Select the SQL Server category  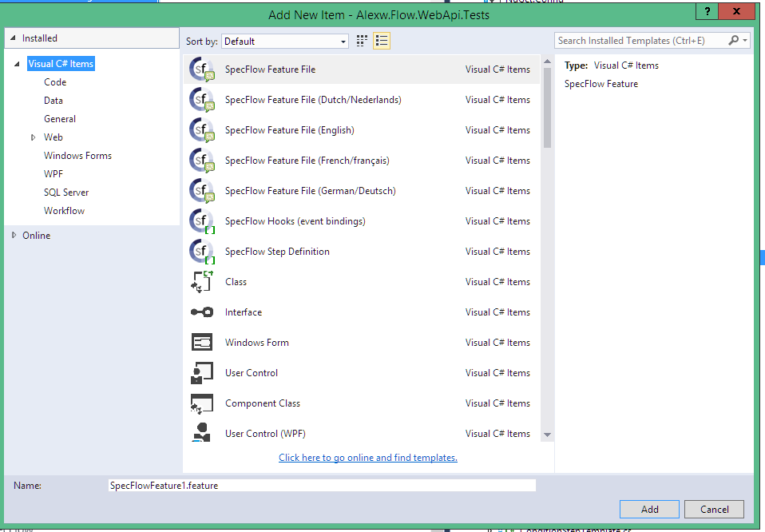66,193
